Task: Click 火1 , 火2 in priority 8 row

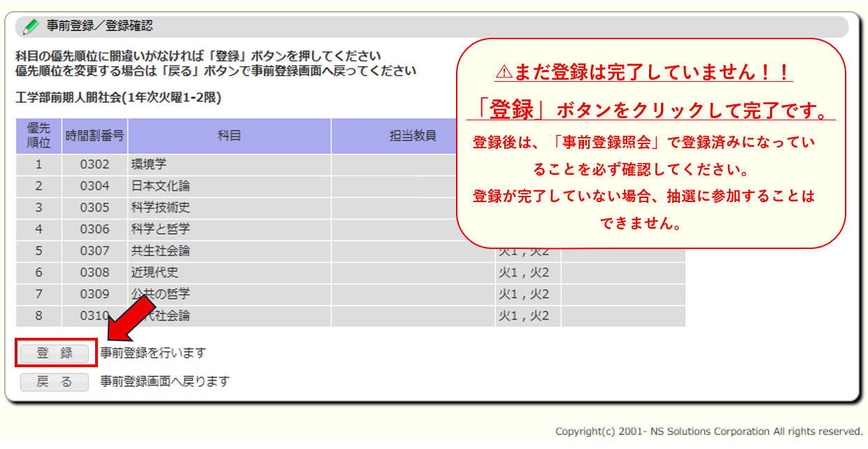Action: pos(523,316)
